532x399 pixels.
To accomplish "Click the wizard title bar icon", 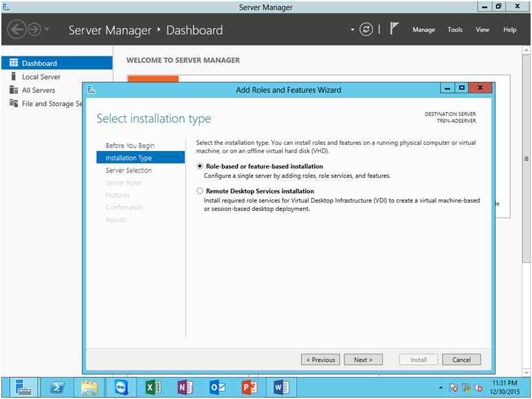I will (91, 90).
